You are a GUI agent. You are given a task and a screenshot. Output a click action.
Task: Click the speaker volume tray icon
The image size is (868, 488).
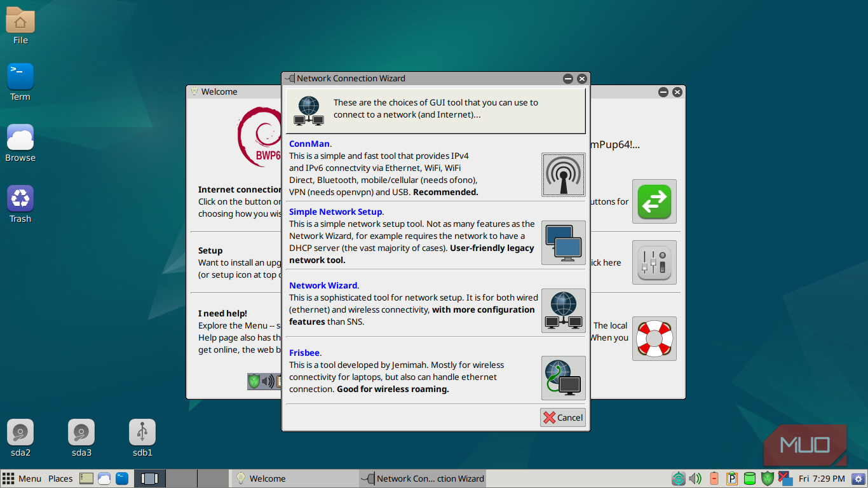[x=696, y=478]
